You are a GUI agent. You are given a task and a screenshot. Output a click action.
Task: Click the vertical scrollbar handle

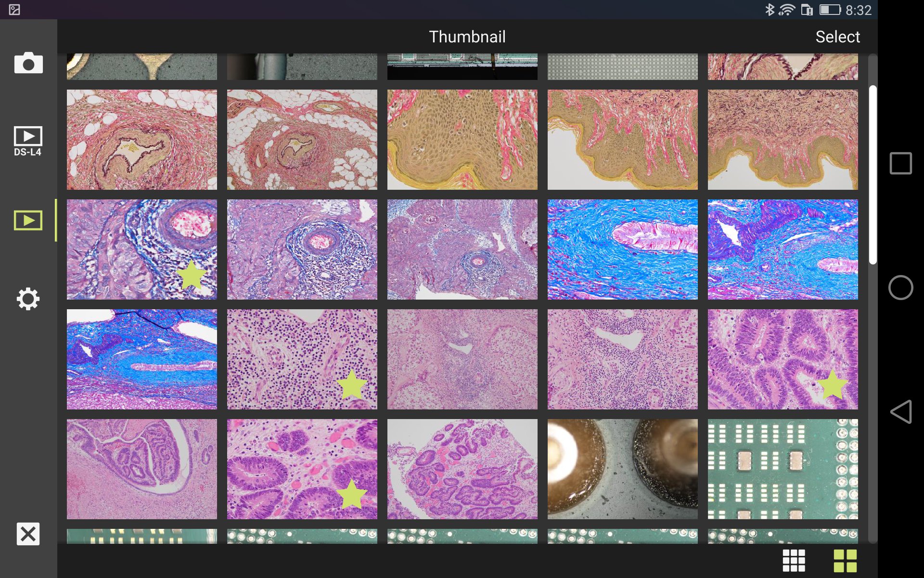pos(873,175)
